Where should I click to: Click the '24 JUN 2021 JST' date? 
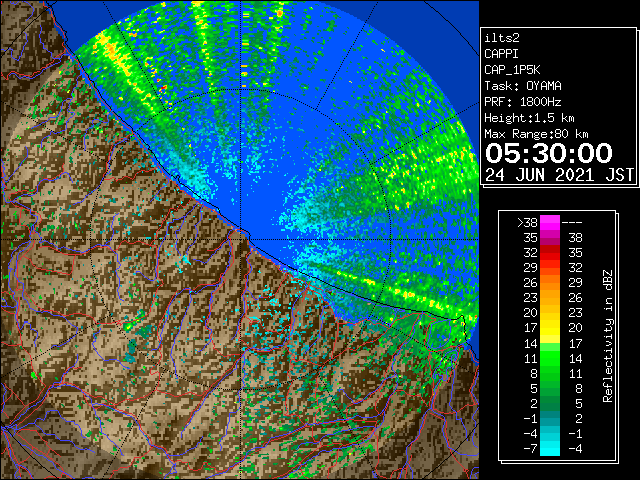pyautogui.click(x=560, y=175)
